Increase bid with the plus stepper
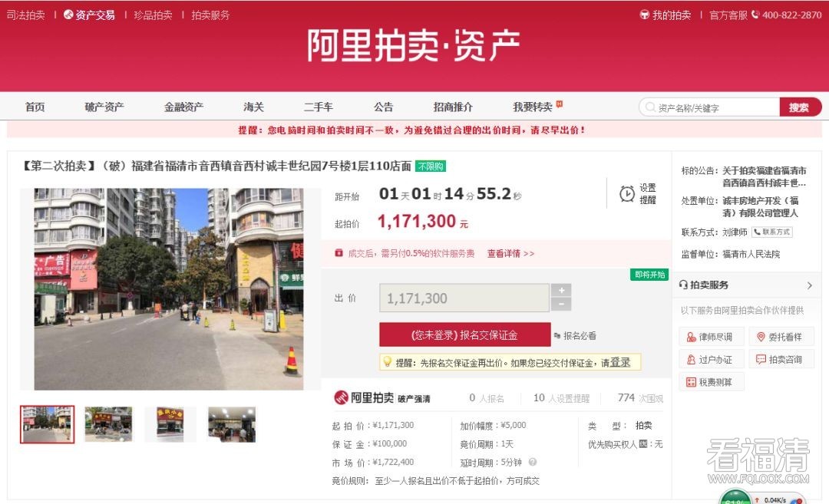The height and width of the screenshot is (504, 829). point(561,290)
